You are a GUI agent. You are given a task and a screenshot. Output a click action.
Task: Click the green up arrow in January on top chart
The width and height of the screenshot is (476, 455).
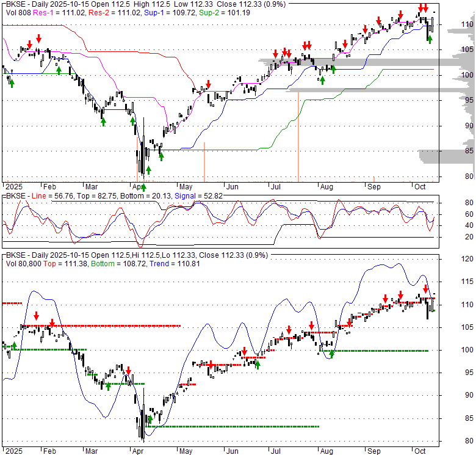click(x=12, y=81)
